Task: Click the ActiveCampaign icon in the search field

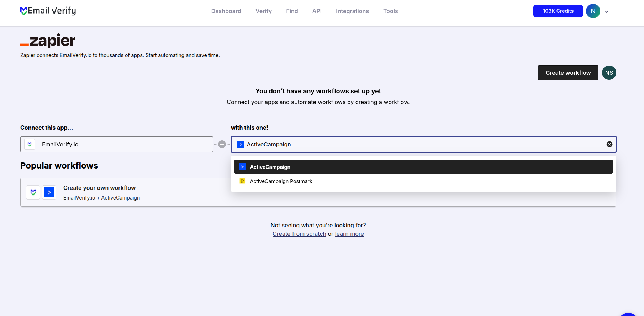Action: pos(241,144)
